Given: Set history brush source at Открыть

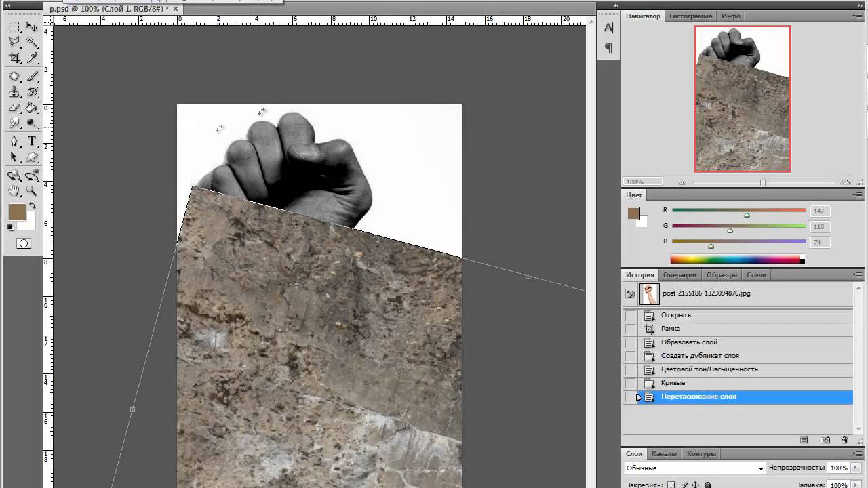Looking at the screenshot, I should (x=631, y=315).
